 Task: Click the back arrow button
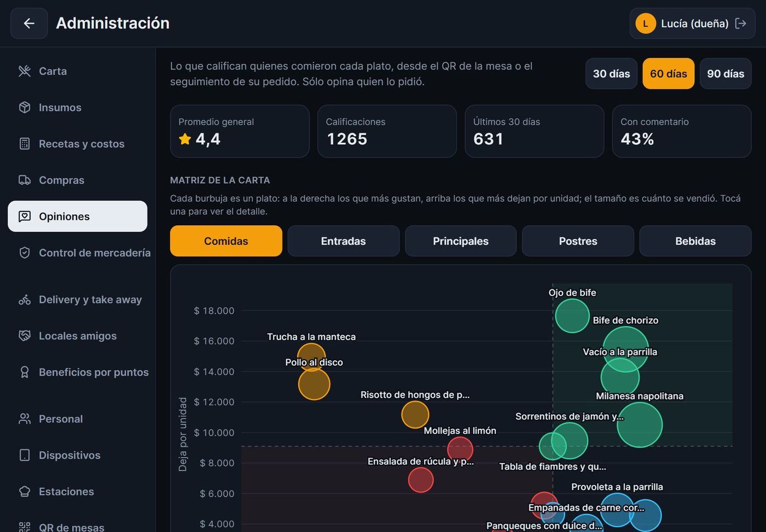[29, 23]
